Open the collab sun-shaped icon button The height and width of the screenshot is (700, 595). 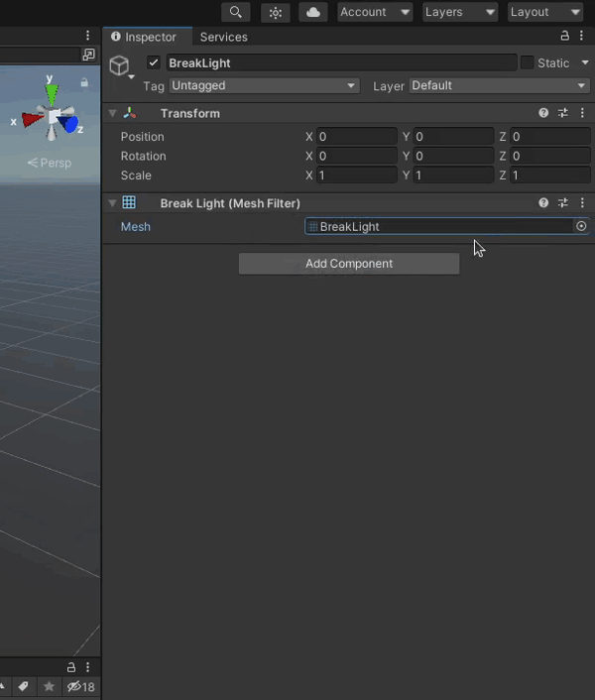tap(276, 12)
